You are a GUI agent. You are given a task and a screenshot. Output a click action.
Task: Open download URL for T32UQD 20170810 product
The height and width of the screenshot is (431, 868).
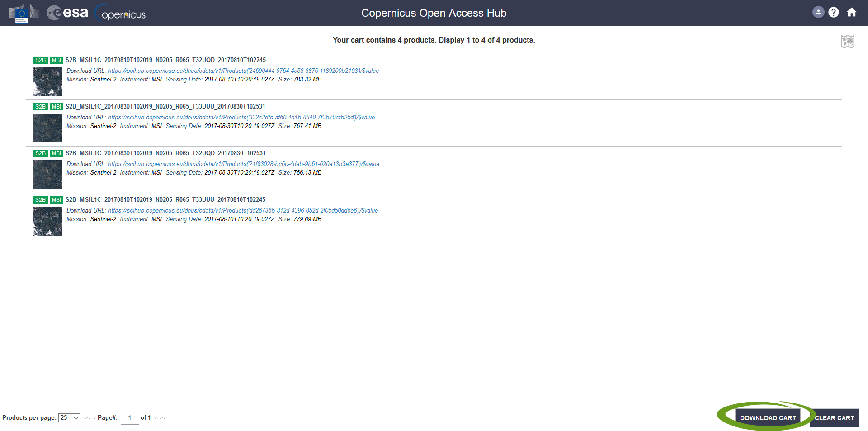[243, 71]
